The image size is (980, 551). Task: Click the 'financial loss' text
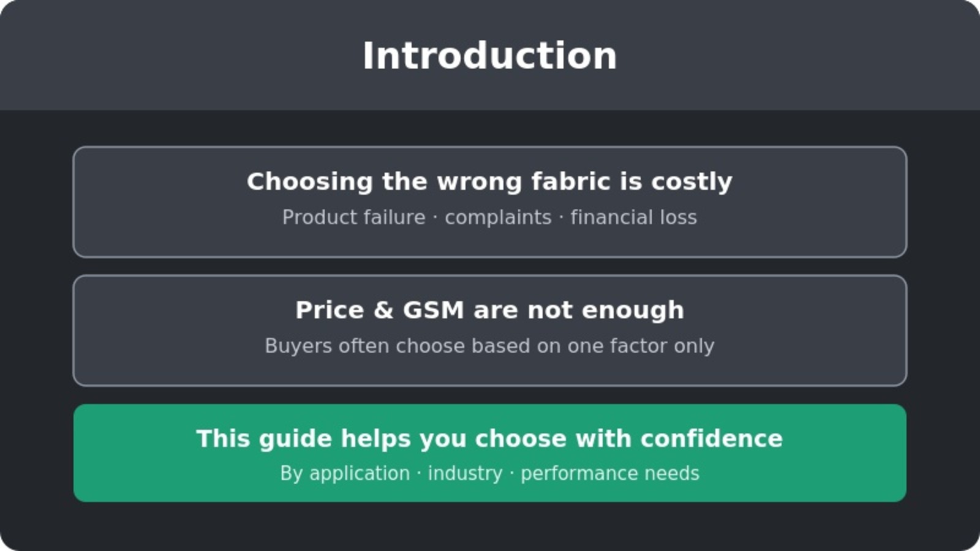click(633, 217)
